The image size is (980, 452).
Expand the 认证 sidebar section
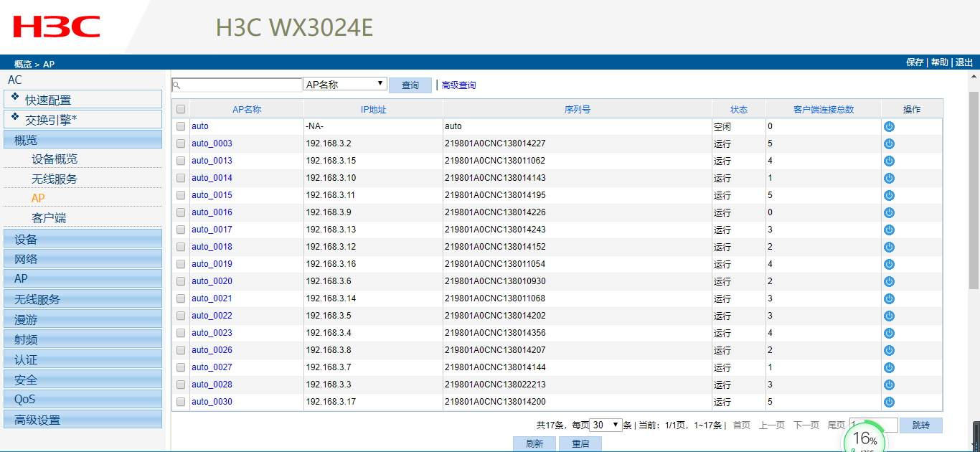83,359
